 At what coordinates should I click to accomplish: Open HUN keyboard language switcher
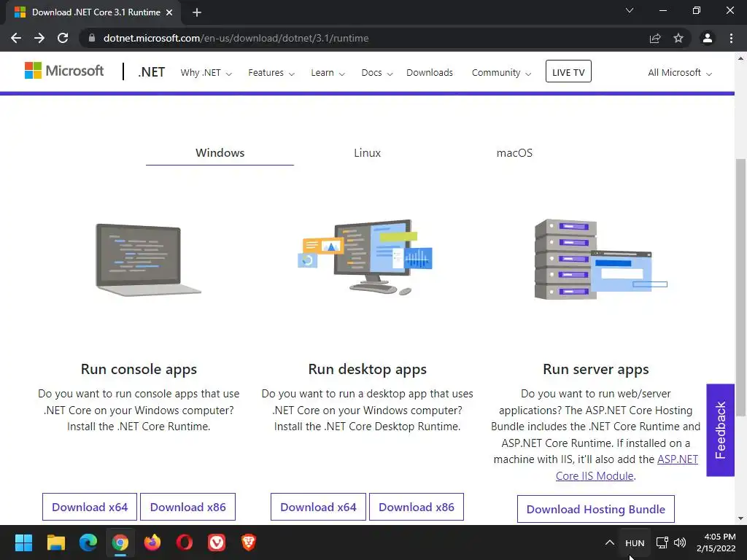635,542
